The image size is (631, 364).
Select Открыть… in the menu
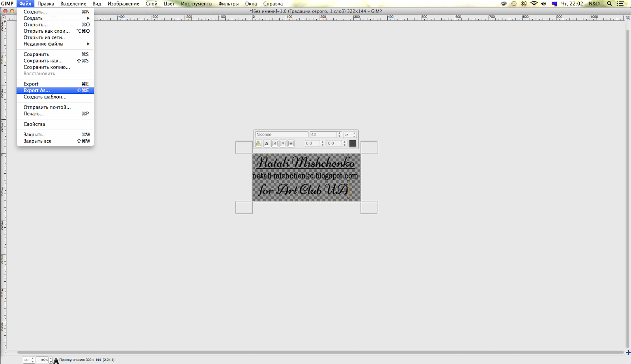pos(55,24)
